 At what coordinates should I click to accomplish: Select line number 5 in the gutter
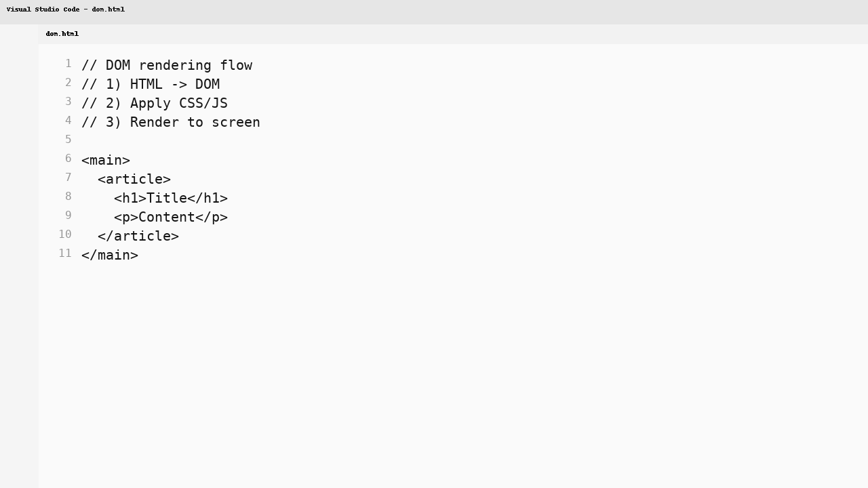[68, 139]
